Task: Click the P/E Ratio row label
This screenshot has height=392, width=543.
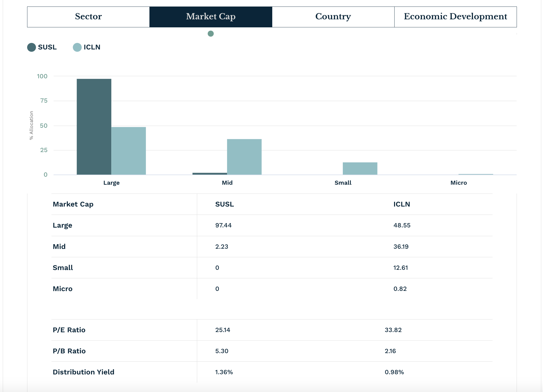Action: tap(69, 330)
